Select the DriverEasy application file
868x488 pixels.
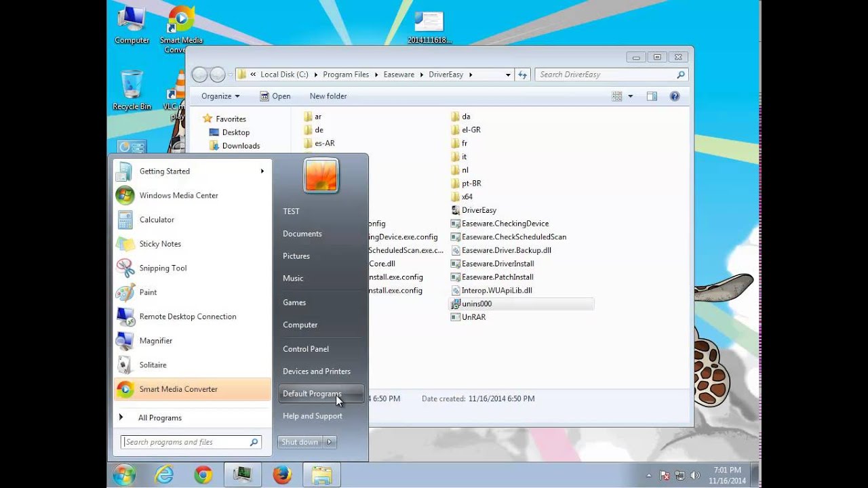(473, 210)
